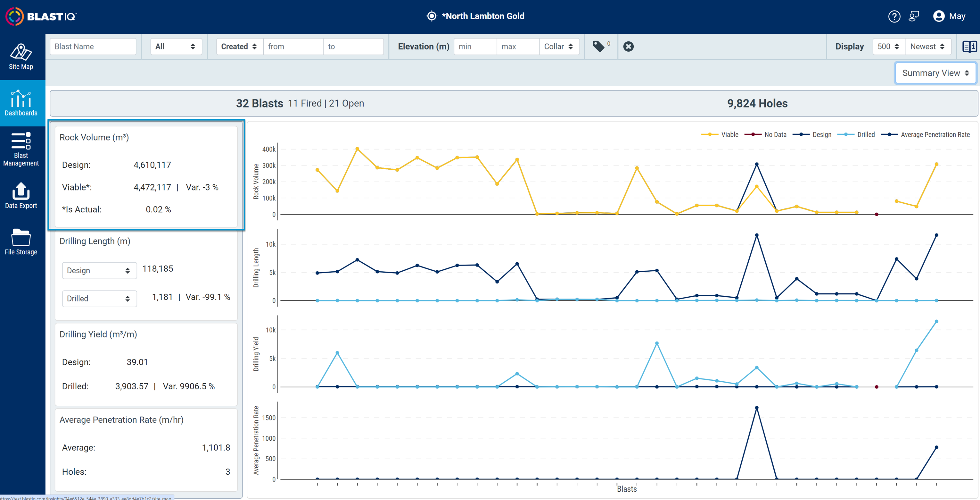Switch to the Dashboards section
Screen dimensions: 980x500
click(21, 103)
